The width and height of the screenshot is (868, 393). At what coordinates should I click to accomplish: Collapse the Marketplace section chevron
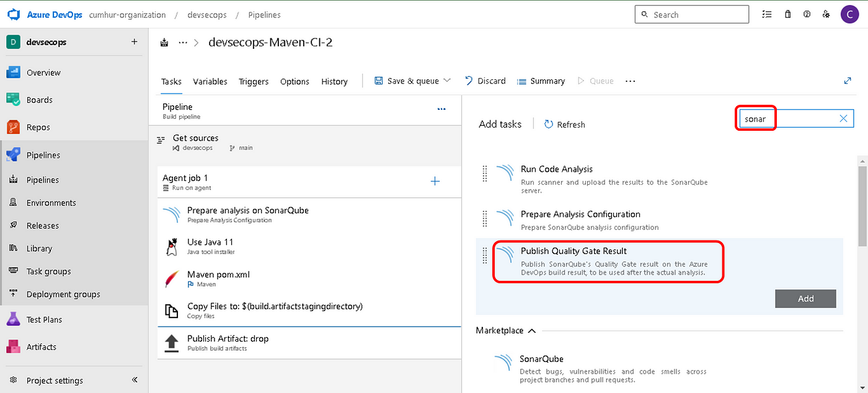[531, 330]
